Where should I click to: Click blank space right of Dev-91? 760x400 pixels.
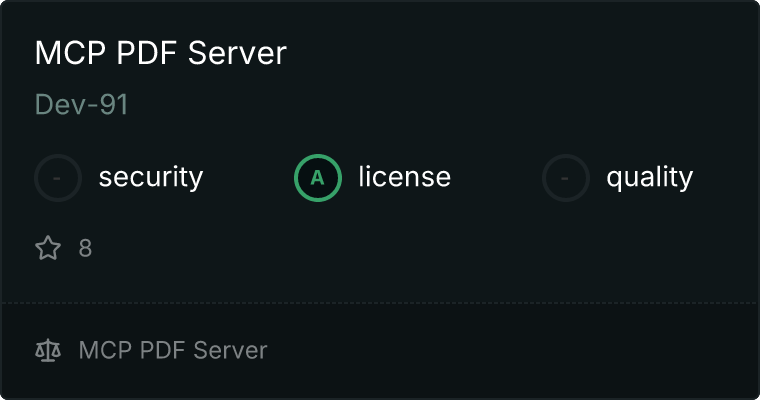[400, 105]
